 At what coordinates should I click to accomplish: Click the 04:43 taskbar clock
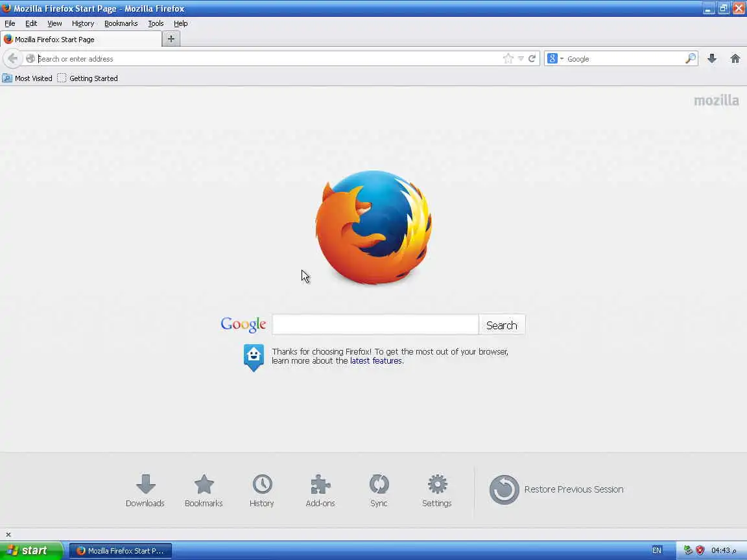pyautogui.click(x=723, y=550)
